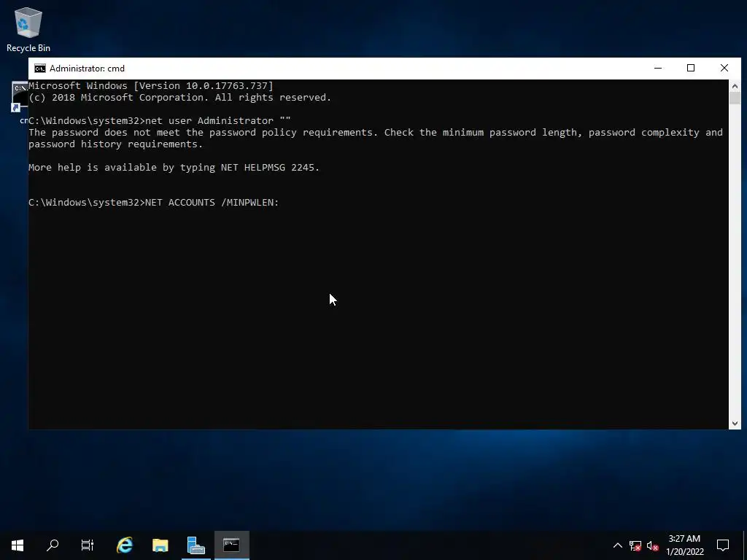Image resolution: width=747 pixels, height=560 pixels.
Task: Click the cmd shortcut icon on desktop
Action: coord(19,97)
